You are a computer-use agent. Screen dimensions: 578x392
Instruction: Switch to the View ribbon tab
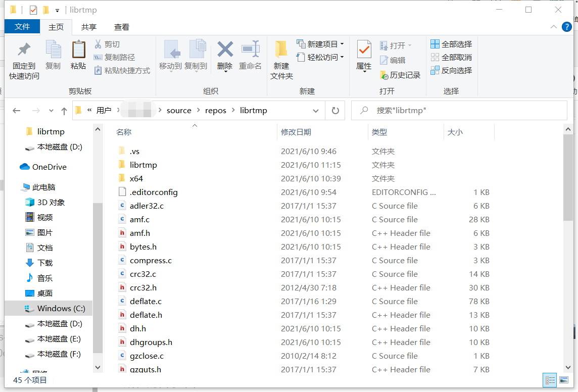(121, 27)
